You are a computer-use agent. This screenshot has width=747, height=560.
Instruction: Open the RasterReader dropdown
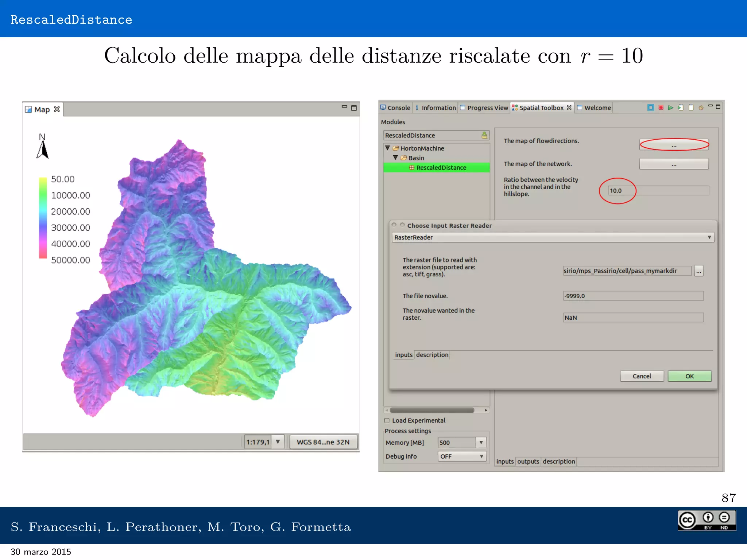553,237
